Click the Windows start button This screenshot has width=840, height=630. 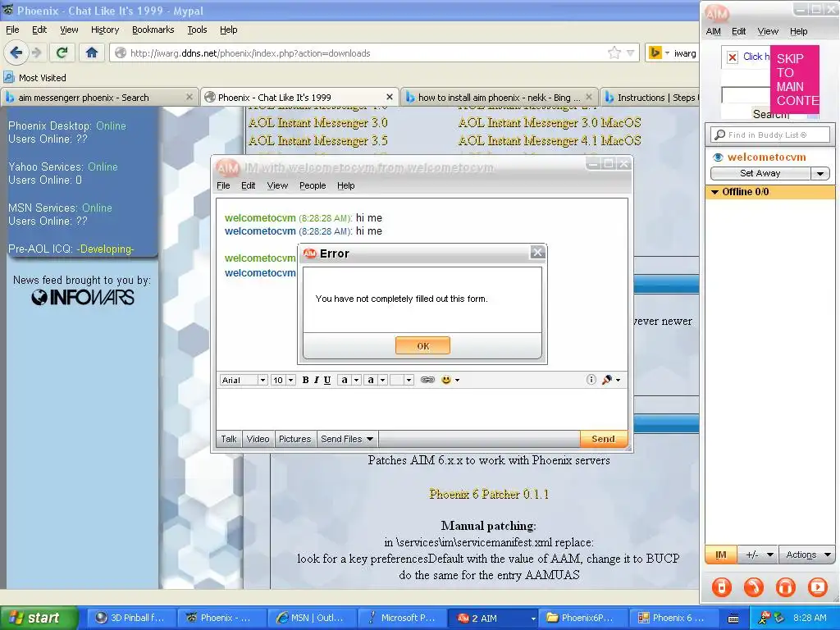tap(39, 618)
